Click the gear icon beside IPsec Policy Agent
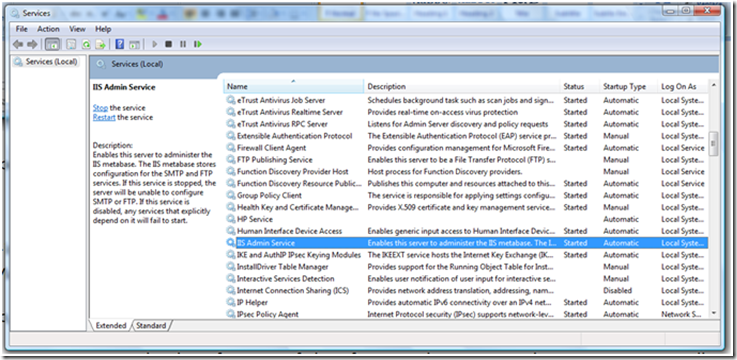737x360 pixels. [x=231, y=314]
